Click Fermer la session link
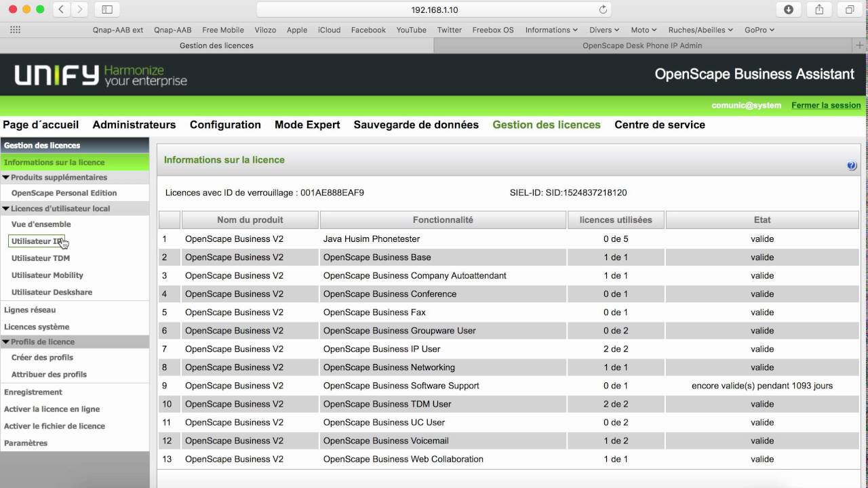 coord(826,106)
